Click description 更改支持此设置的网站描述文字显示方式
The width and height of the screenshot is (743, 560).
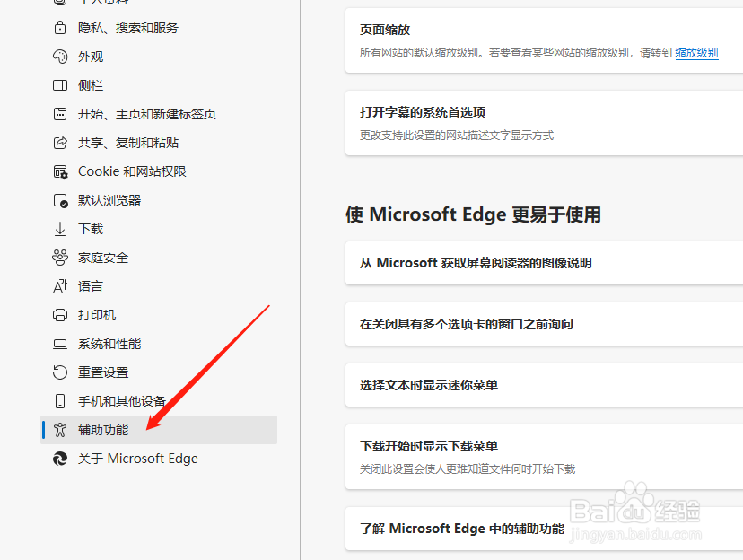pyautogui.click(x=457, y=136)
